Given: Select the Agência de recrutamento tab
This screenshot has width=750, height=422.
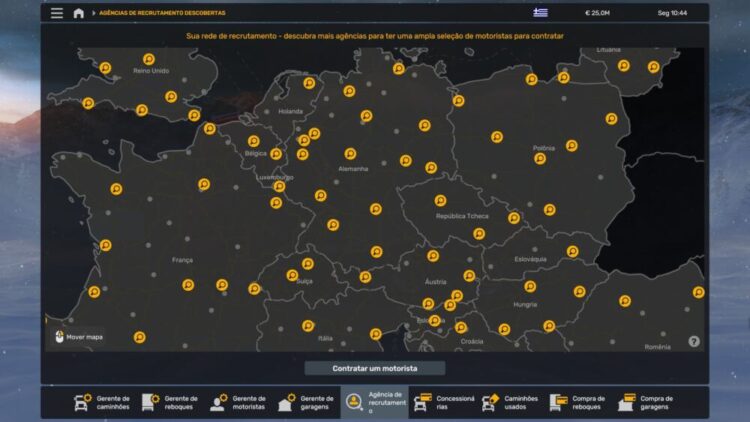Looking at the screenshot, I should pos(375,402).
